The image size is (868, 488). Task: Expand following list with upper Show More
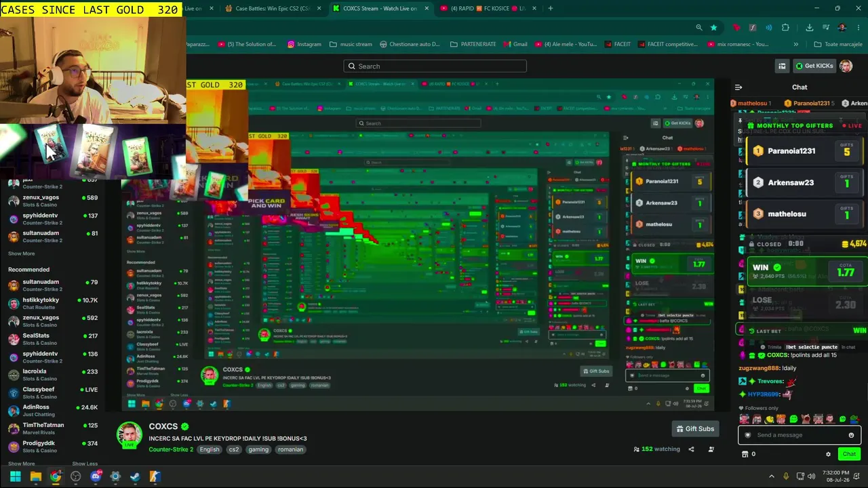click(21, 253)
